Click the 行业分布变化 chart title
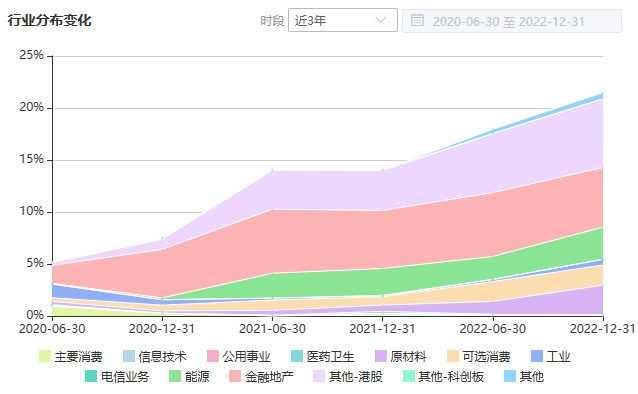Image resolution: width=638 pixels, height=394 pixels. 49,20
